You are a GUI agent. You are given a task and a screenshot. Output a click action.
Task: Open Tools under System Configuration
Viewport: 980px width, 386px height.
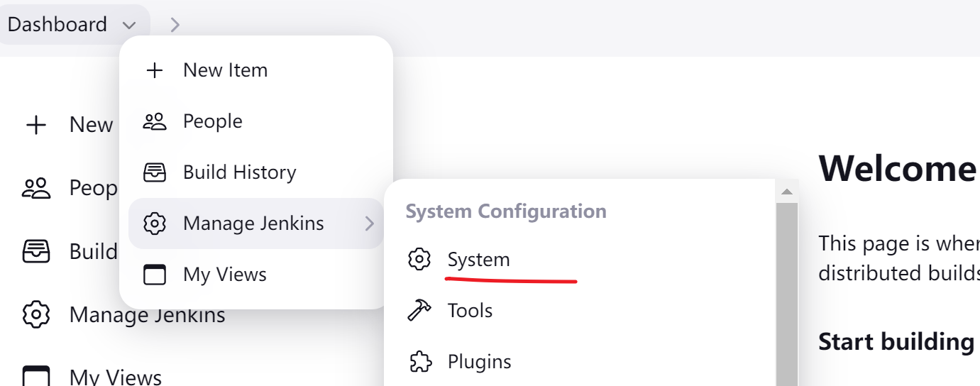pos(470,311)
